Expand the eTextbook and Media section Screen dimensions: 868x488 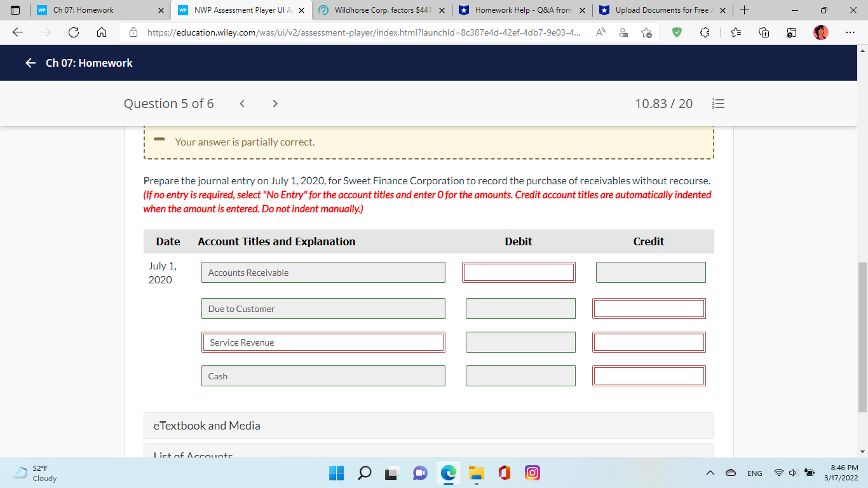[x=429, y=425]
